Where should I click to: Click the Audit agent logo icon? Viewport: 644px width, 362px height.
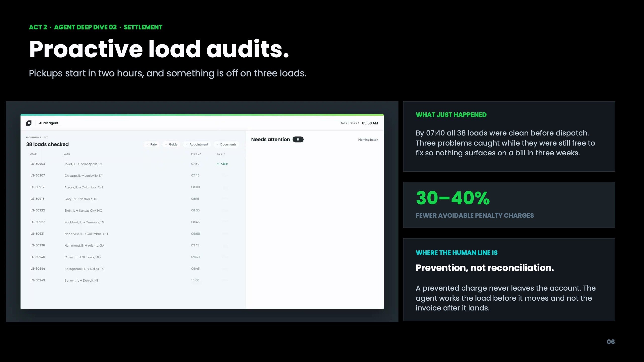pyautogui.click(x=29, y=123)
